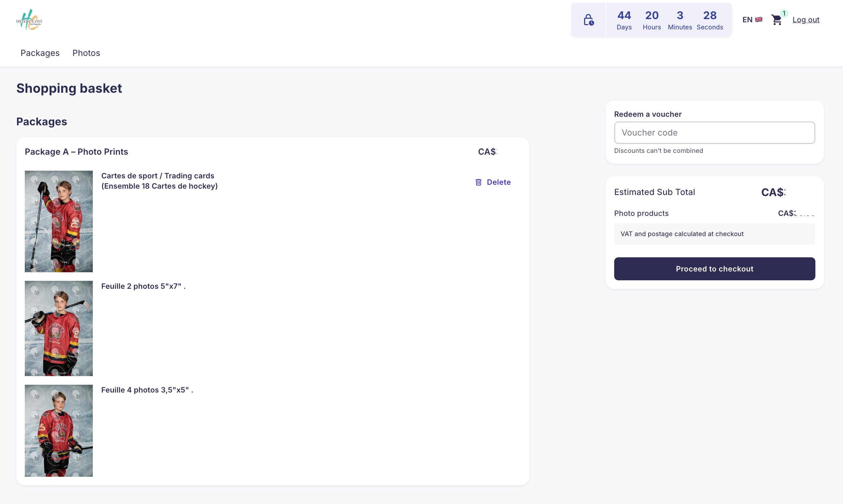Click the VAT and postage notice
The height and width of the screenshot is (504, 843).
click(x=682, y=234)
